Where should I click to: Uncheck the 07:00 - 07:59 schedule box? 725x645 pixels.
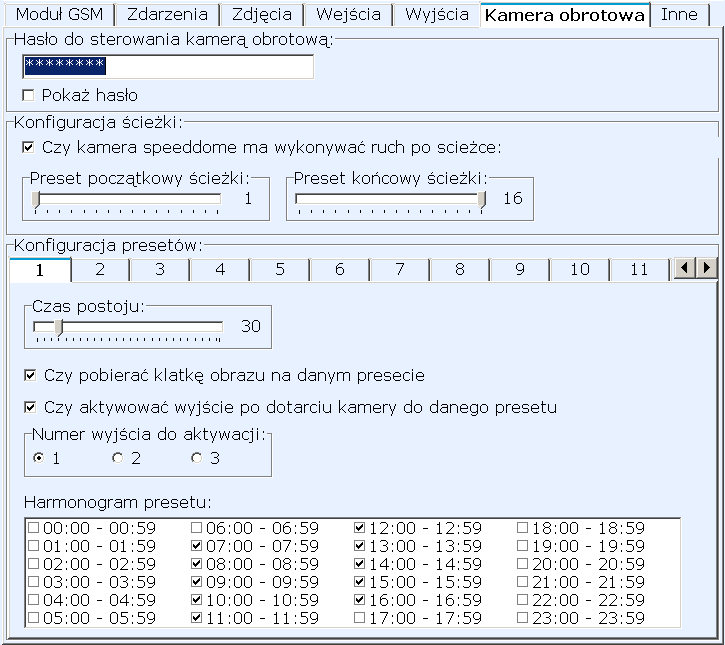(x=197, y=546)
